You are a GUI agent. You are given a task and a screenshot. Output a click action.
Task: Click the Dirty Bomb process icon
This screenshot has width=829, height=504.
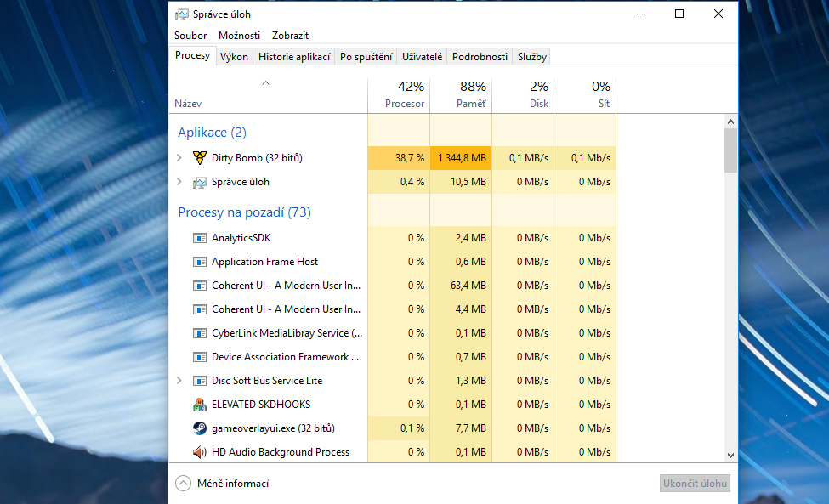[x=199, y=158]
